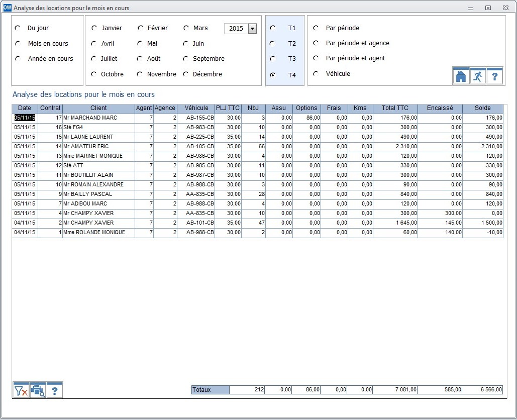The width and height of the screenshot is (517, 420).
Task: Click vehicle AB-101-CB cell
Action: [196, 223]
